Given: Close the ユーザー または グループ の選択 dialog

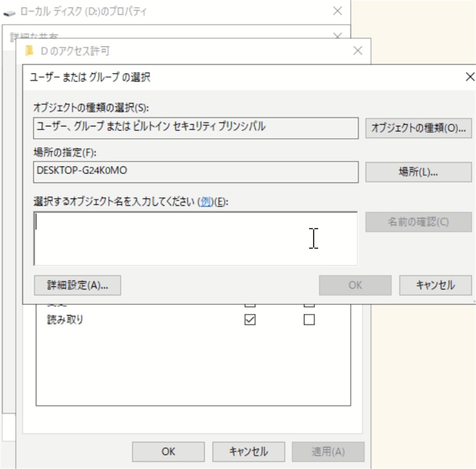Looking at the screenshot, I should pos(470,77).
